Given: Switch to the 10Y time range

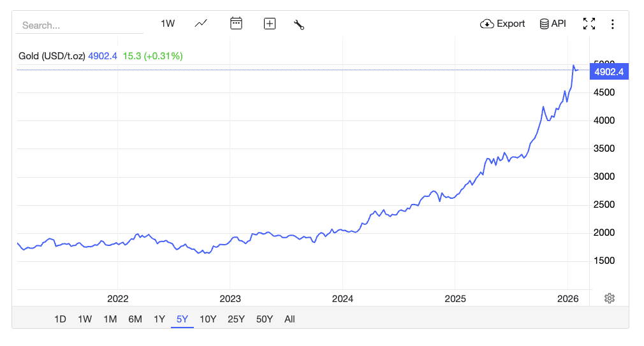Looking at the screenshot, I should point(208,319).
